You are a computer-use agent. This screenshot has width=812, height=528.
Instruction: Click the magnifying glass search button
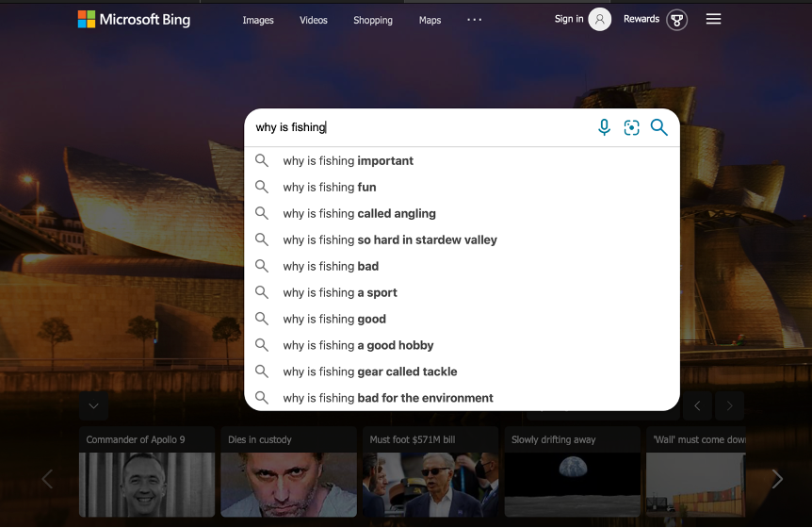point(658,127)
